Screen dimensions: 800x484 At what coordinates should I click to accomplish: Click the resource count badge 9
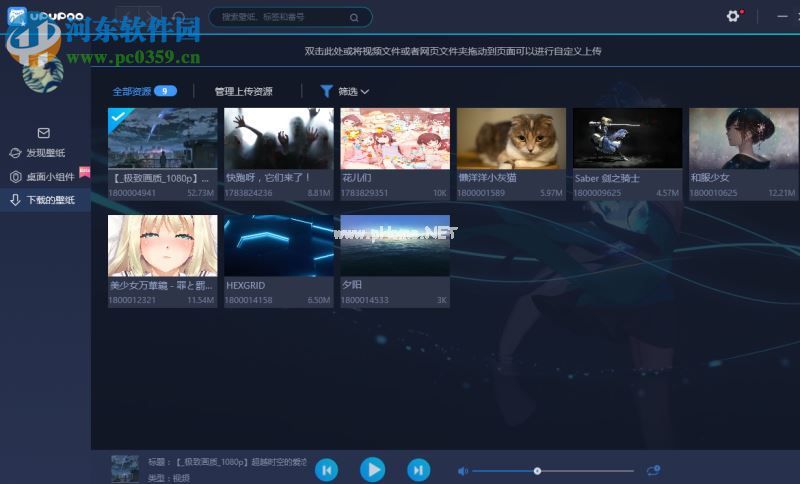165,91
